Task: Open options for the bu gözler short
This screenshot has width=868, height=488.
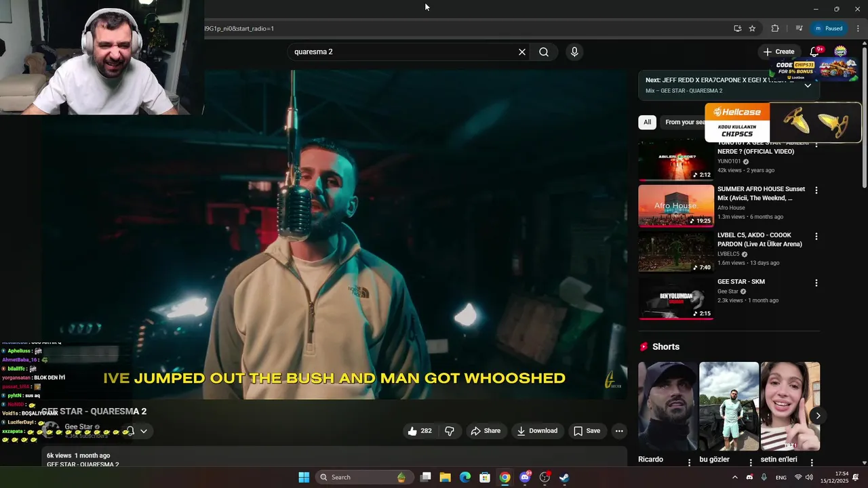Action: point(751,462)
